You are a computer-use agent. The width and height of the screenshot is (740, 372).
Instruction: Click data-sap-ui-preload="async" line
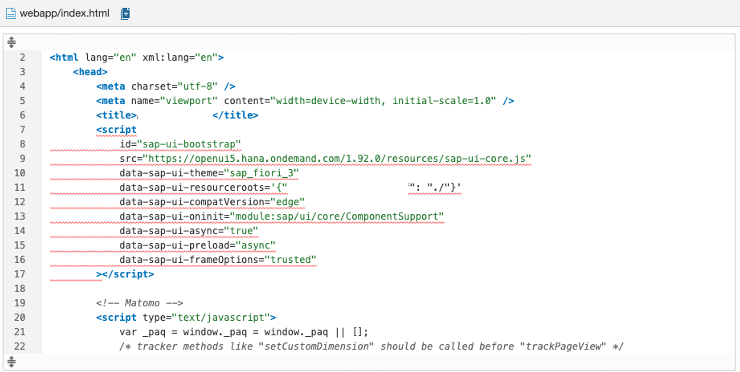click(x=197, y=245)
